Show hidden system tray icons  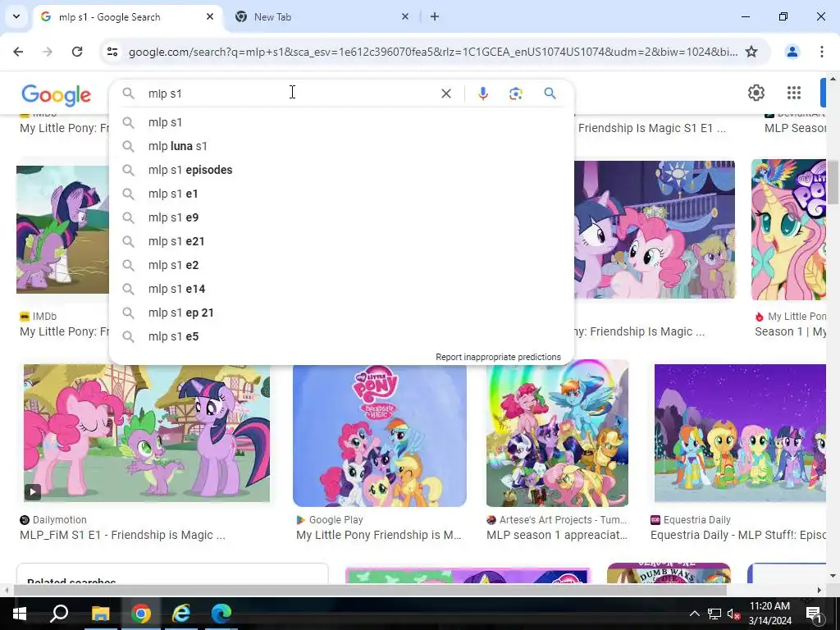tap(694, 614)
